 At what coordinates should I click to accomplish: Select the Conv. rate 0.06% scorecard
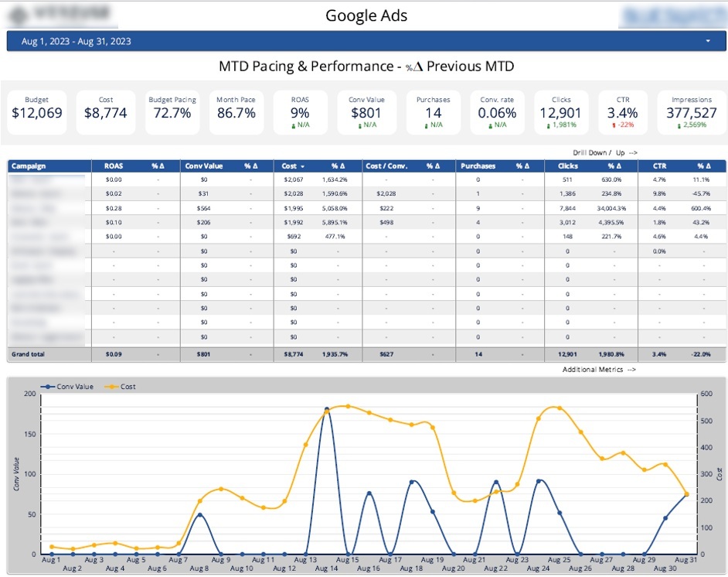(x=497, y=112)
